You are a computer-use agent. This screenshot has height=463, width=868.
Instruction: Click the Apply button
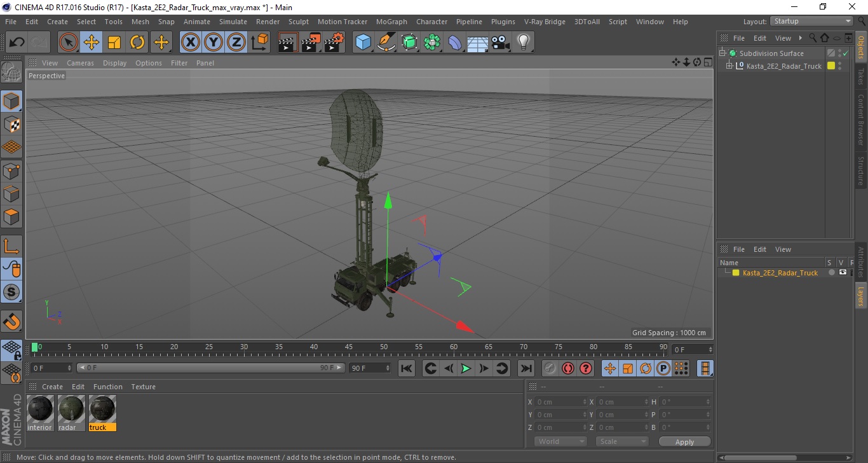(684, 442)
